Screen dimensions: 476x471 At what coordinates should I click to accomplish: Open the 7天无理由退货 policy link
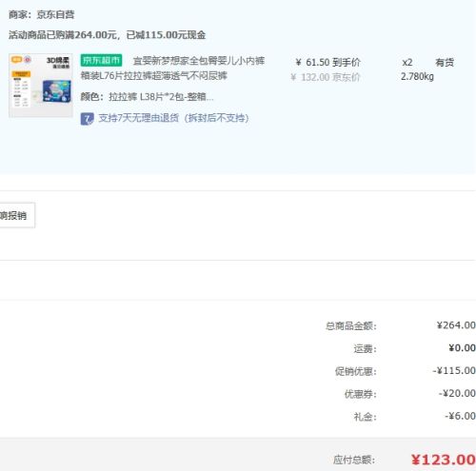173,118
